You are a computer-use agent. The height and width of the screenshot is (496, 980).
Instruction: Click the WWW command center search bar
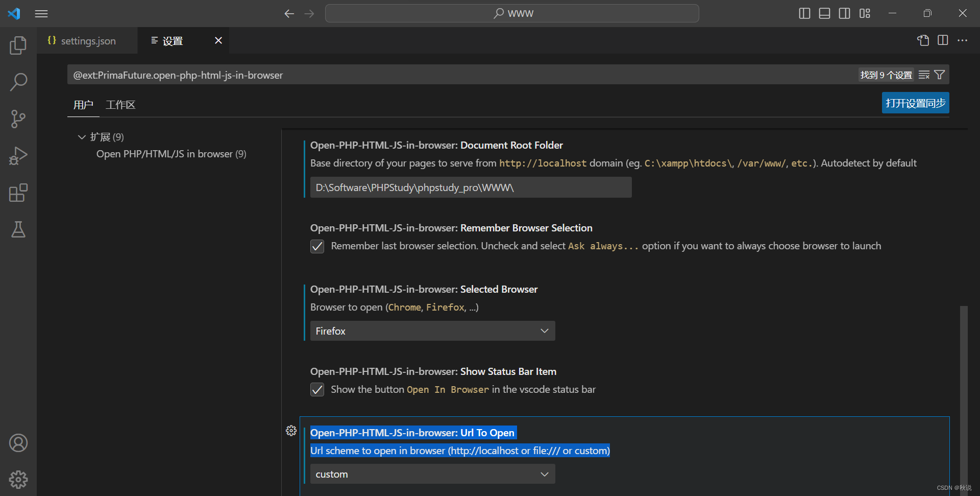coord(512,13)
